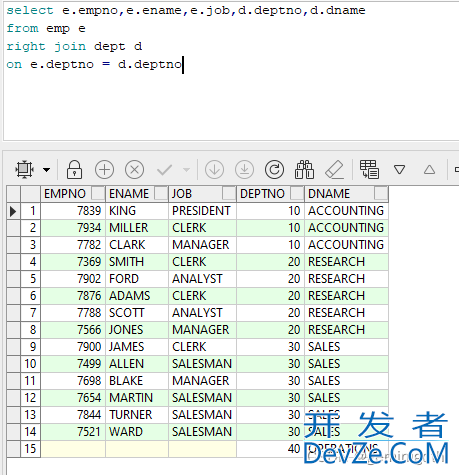Click the cell containing KING
The height and width of the screenshot is (475, 459).
[137, 211]
